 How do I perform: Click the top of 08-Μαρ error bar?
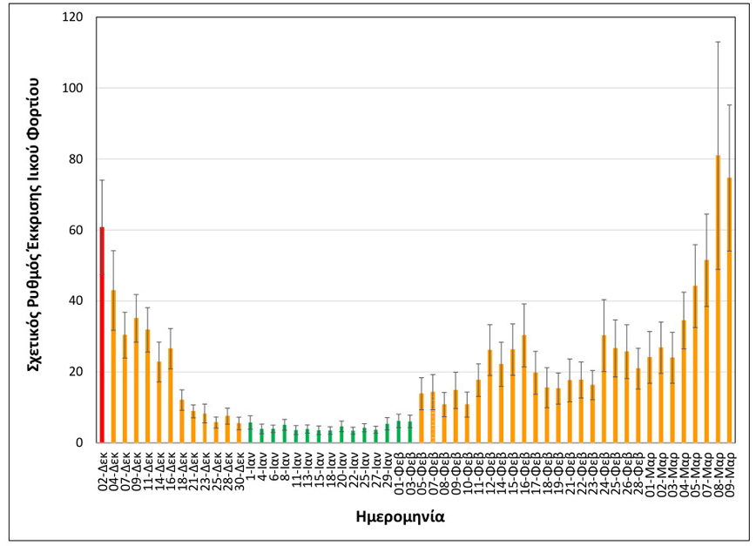pyautogui.click(x=718, y=42)
